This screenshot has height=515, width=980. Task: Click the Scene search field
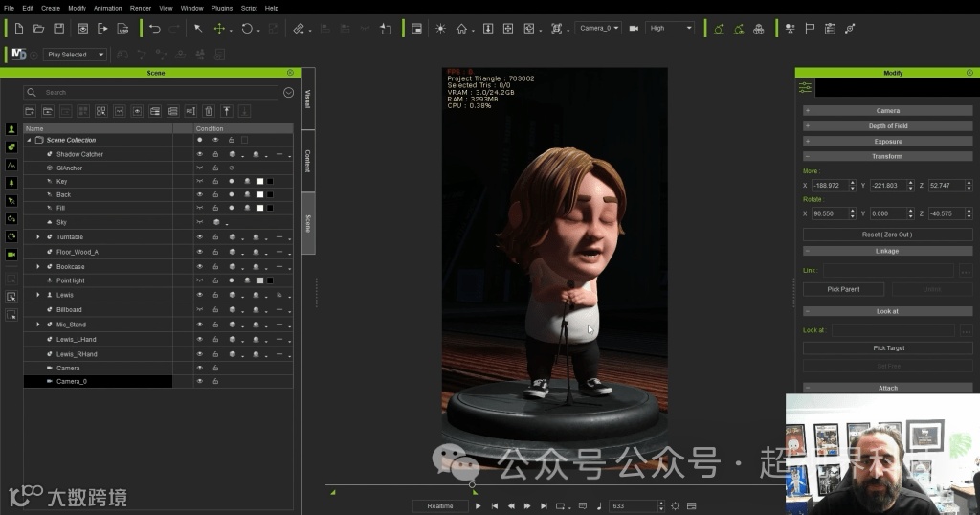[x=150, y=93]
